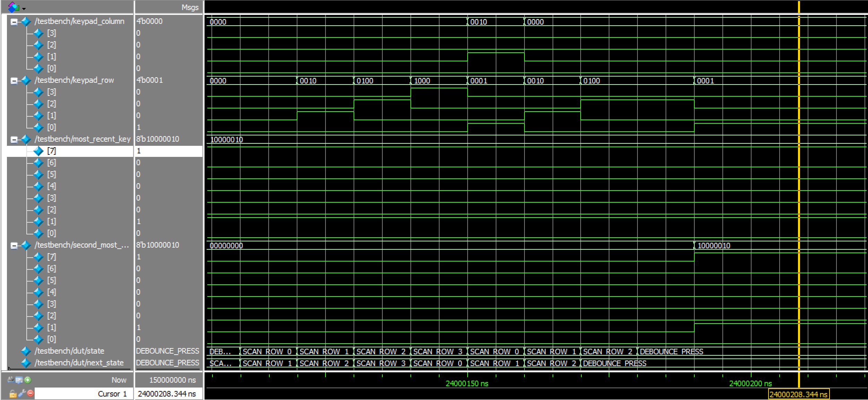Collapse the /testbench/most_recent_key bus
Screen dimensions: 868x400
(14, 140)
